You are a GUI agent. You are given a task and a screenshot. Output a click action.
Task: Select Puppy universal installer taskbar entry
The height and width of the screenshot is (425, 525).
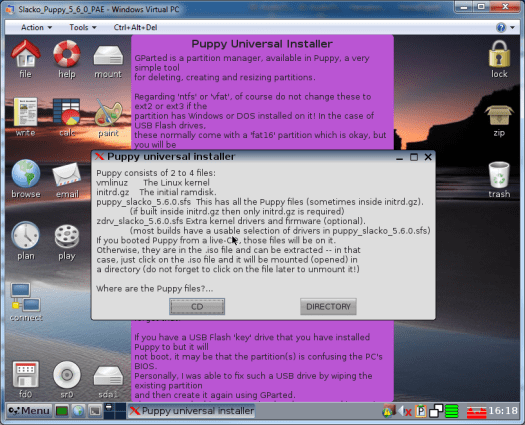(192, 411)
